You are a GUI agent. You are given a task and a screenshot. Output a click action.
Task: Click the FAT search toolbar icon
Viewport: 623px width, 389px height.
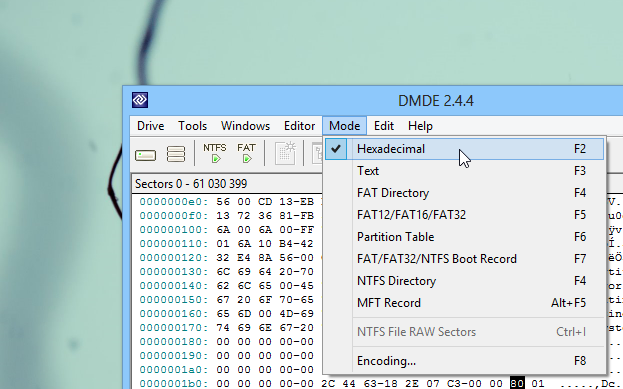(x=246, y=153)
